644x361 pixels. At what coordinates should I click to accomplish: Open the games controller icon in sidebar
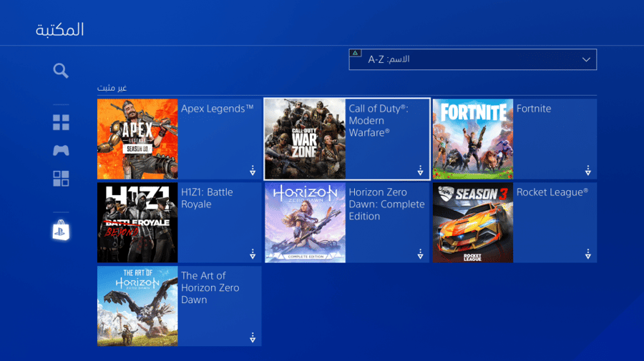point(61,150)
